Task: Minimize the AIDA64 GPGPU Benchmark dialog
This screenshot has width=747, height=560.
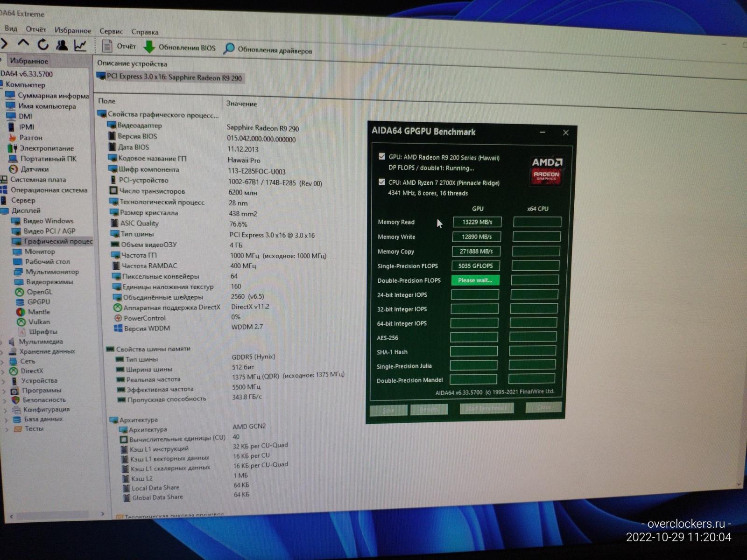Action: click(543, 132)
